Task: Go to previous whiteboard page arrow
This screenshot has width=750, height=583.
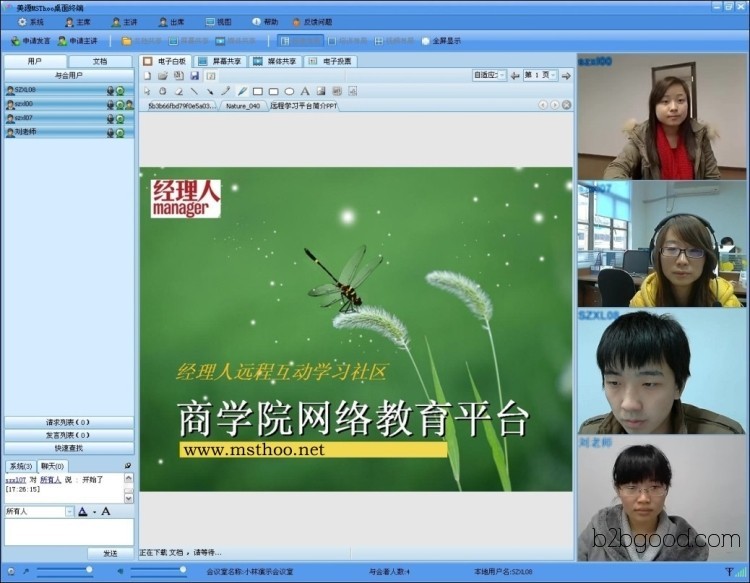Action: coord(515,76)
